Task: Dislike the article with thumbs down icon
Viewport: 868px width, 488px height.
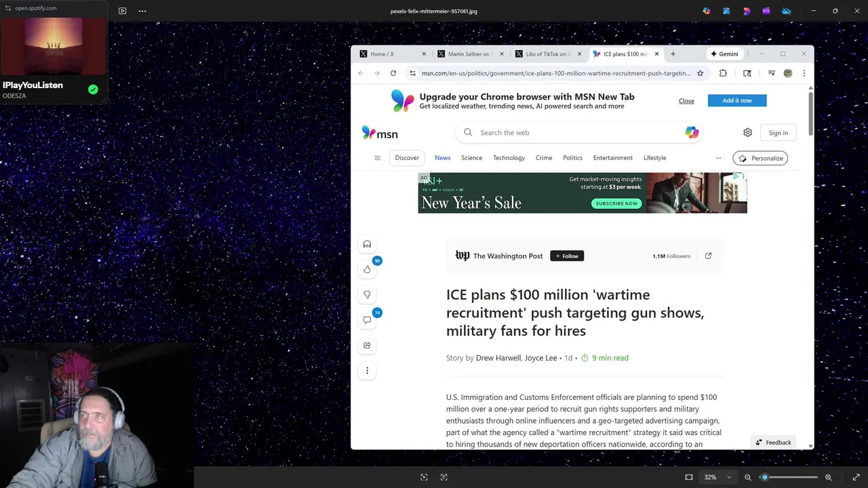Action: (x=367, y=295)
